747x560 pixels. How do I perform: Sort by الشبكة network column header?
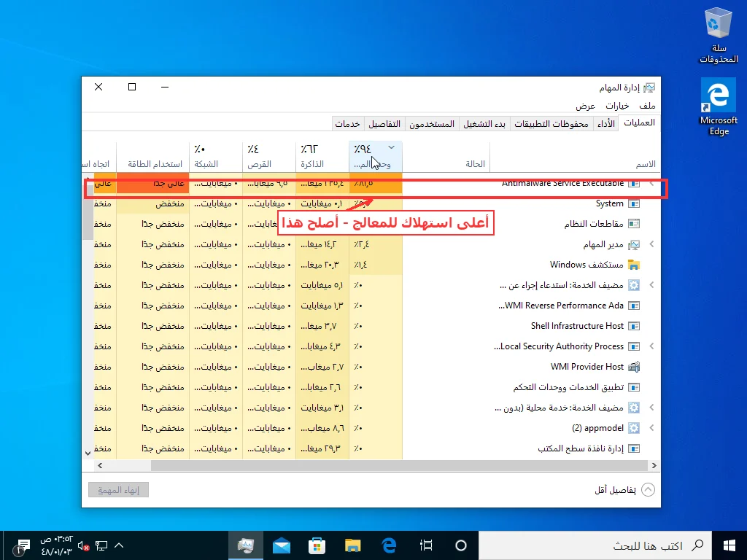click(x=216, y=157)
